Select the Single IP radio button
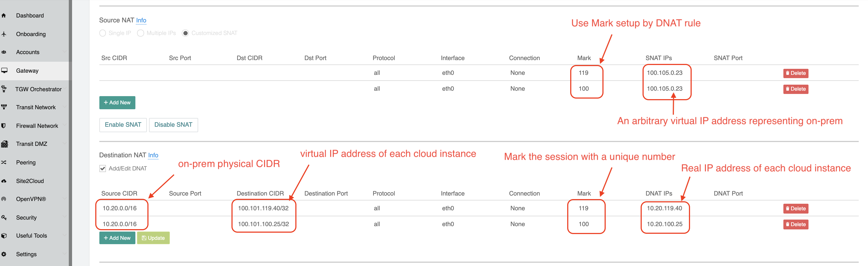Image resolution: width=868 pixels, height=266 pixels. 103,33
